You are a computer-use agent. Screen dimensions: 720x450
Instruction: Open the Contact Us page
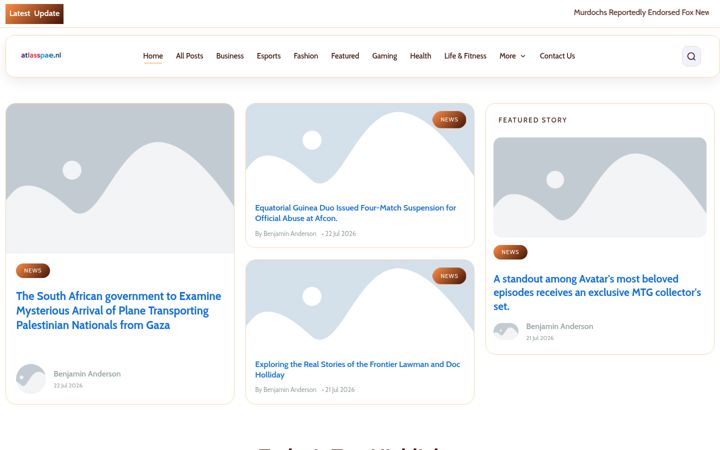[x=557, y=56]
